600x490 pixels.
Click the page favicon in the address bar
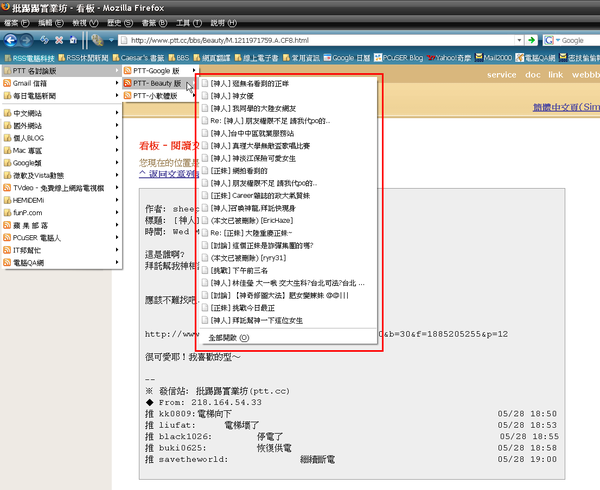123,40
